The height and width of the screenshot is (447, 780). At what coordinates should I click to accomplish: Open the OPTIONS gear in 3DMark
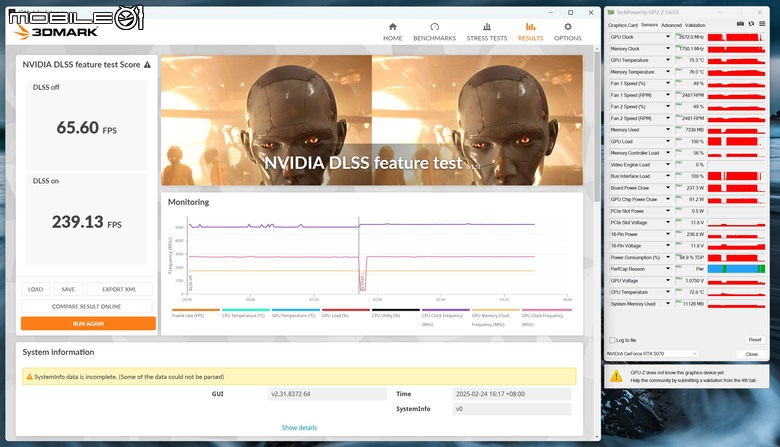coord(568,32)
